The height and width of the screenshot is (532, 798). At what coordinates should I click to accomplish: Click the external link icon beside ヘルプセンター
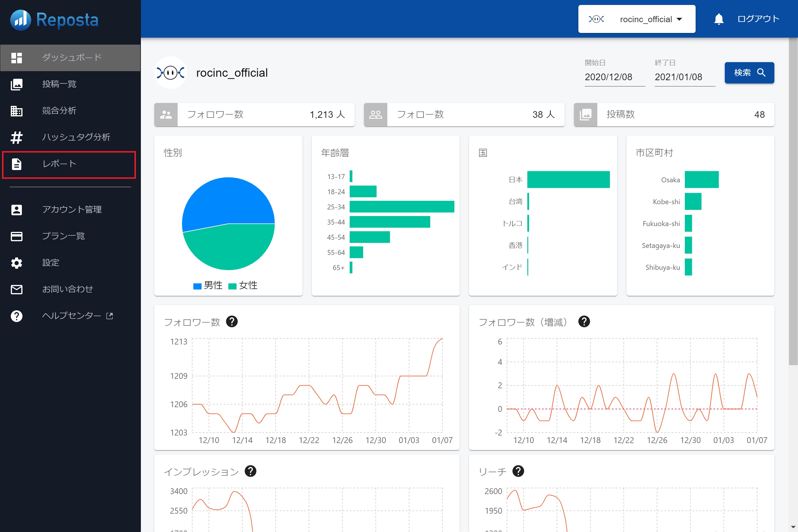click(110, 316)
